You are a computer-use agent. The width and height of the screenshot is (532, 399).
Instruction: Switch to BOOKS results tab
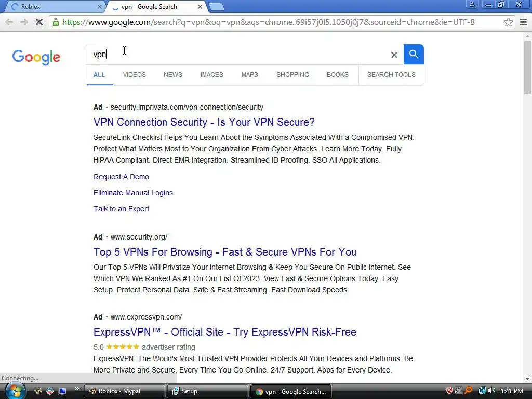click(x=338, y=75)
